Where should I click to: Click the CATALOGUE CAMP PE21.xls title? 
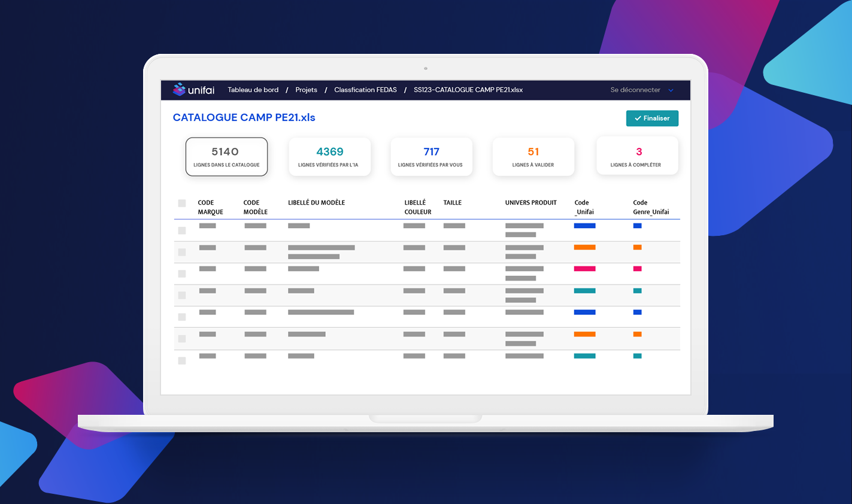point(244,117)
